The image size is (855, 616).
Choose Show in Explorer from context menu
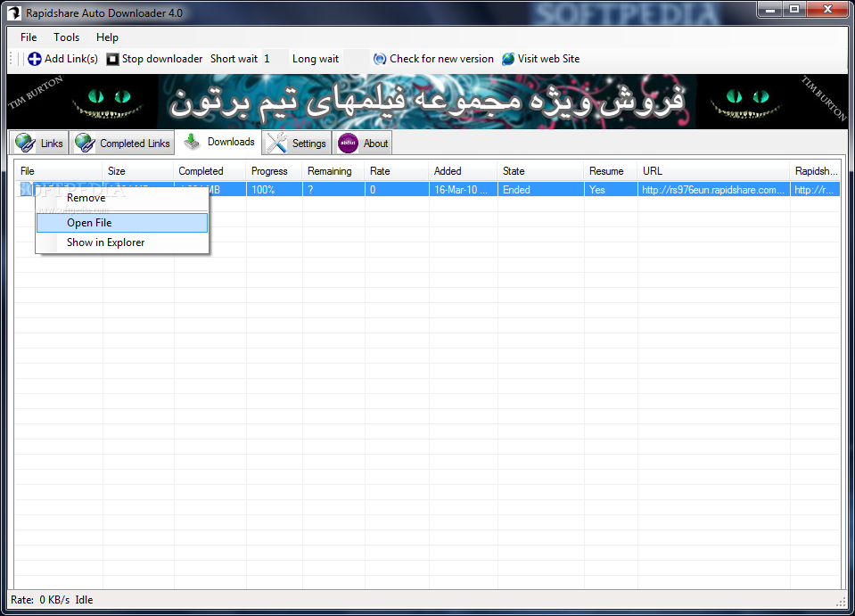coord(122,242)
